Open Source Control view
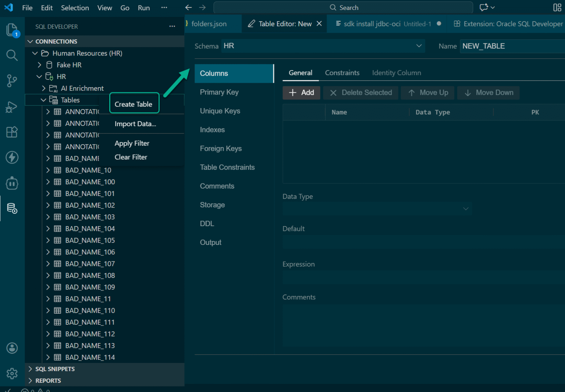The height and width of the screenshot is (392, 565). coord(12,81)
